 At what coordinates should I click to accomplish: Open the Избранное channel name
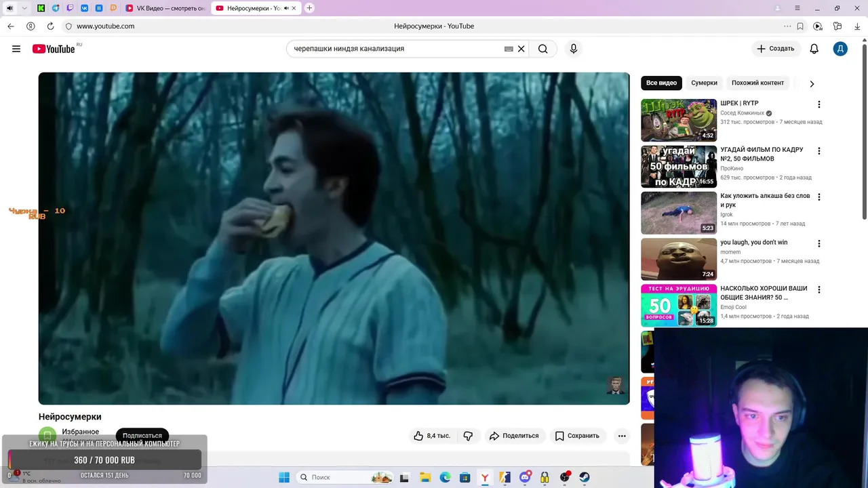[80, 432]
